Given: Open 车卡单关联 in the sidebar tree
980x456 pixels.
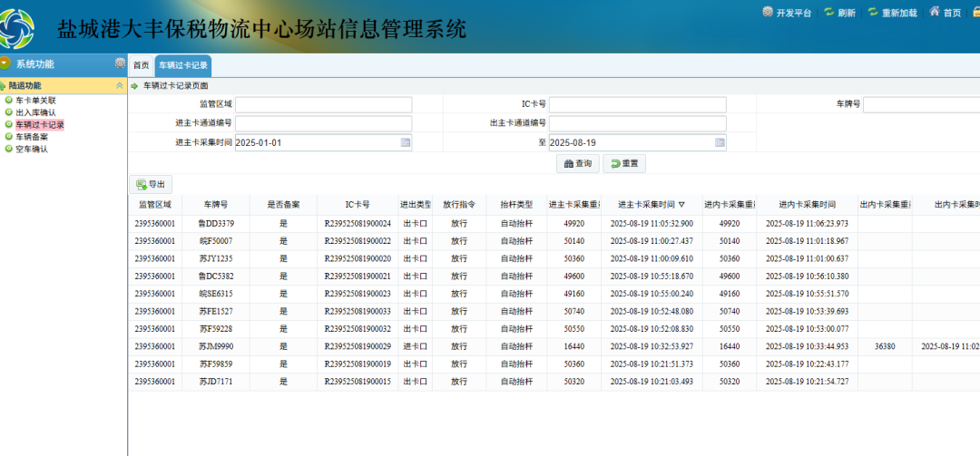Looking at the screenshot, I should (x=35, y=101).
